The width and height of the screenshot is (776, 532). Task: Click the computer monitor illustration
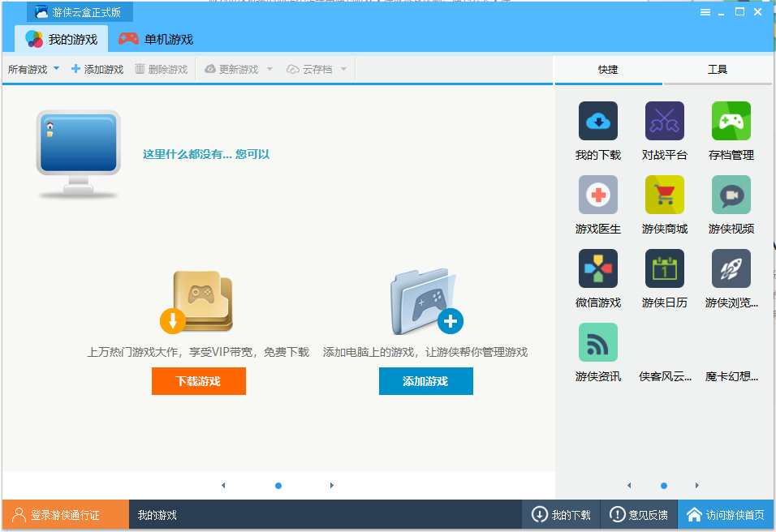coord(78,154)
